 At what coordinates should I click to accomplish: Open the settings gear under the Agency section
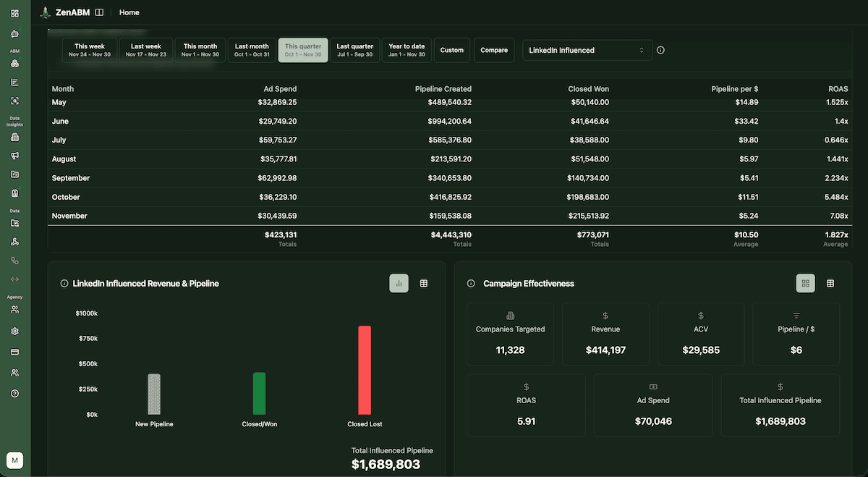tap(14, 331)
